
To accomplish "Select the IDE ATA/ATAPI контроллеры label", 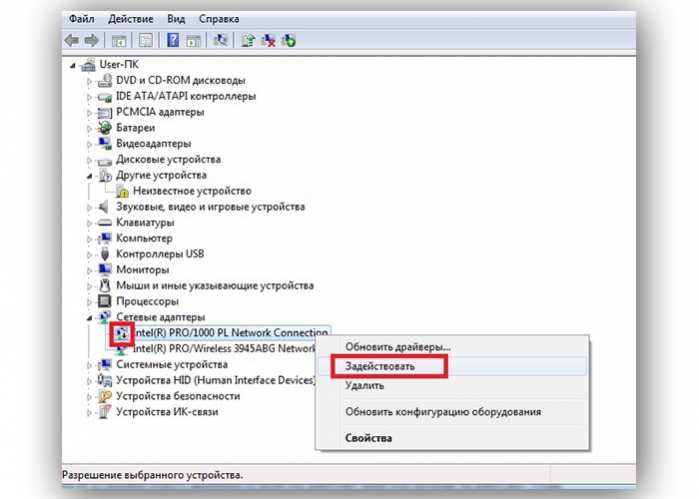I will (x=186, y=96).
